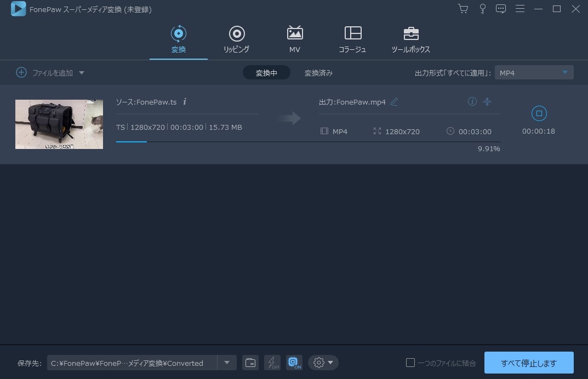The image size is (588, 379).
Task: Rename output with pencil edit icon
Action: pos(394,101)
